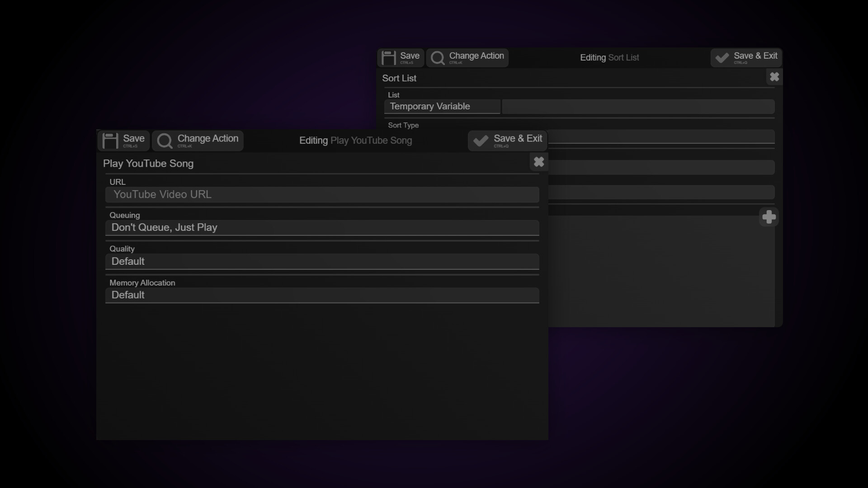Click the plus icon in the Sort List panel

coord(769,217)
